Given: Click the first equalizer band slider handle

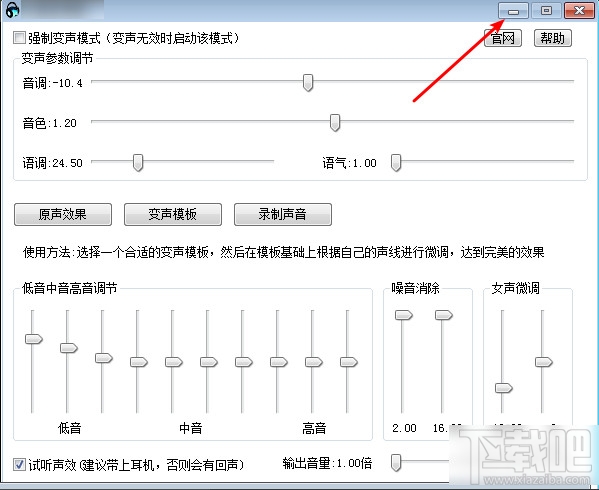Looking at the screenshot, I should tap(34, 339).
